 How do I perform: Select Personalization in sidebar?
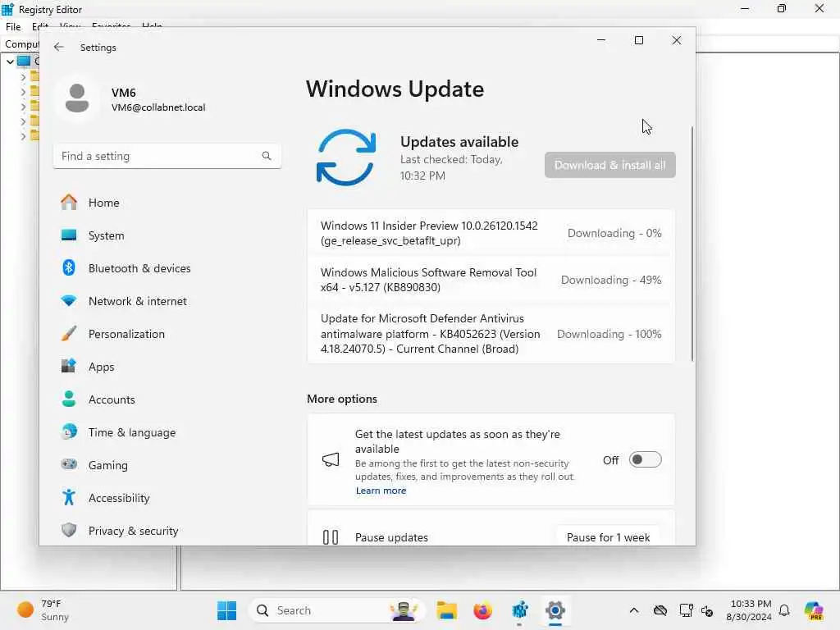pos(126,334)
